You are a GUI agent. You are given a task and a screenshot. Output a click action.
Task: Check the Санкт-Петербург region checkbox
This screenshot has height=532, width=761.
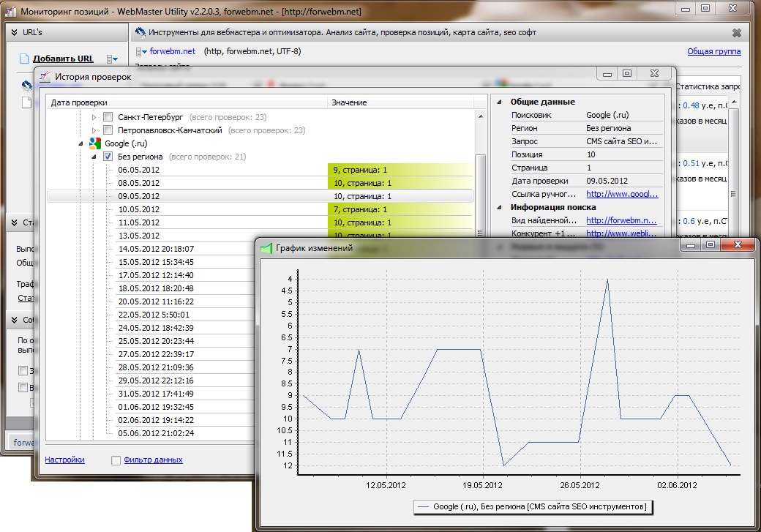(108, 117)
